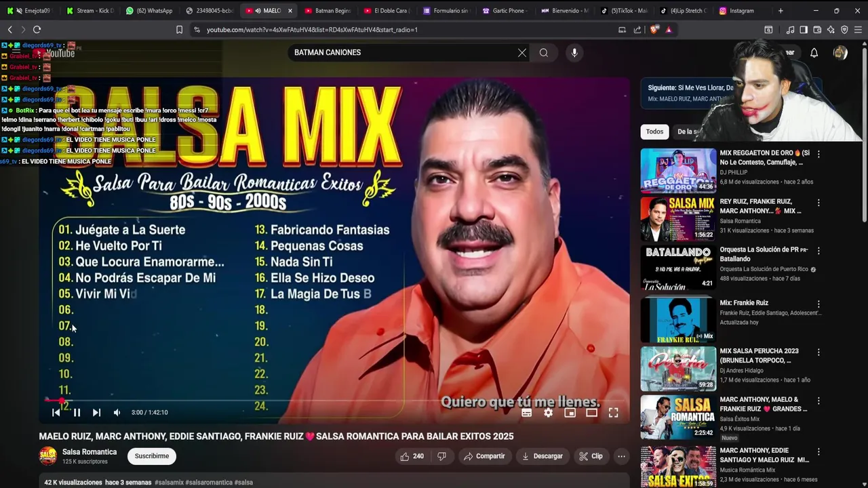This screenshot has height=488, width=868.
Task: Like the video with thumbs up
Action: [x=412, y=456]
